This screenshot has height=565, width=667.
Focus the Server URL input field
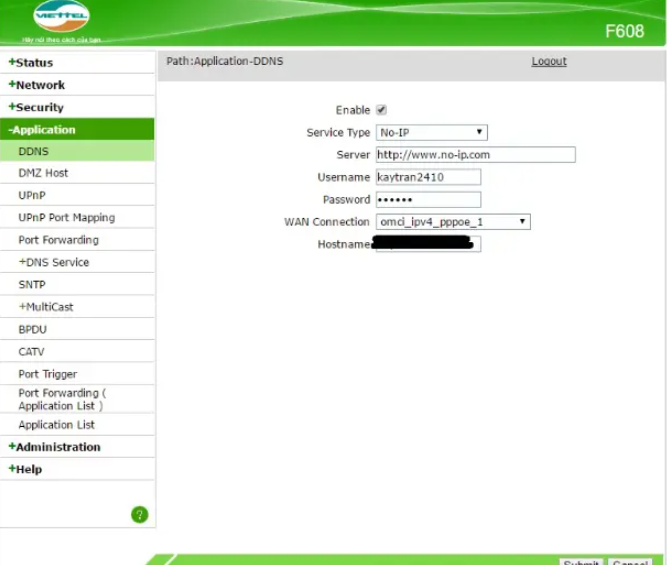tap(475, 155)
